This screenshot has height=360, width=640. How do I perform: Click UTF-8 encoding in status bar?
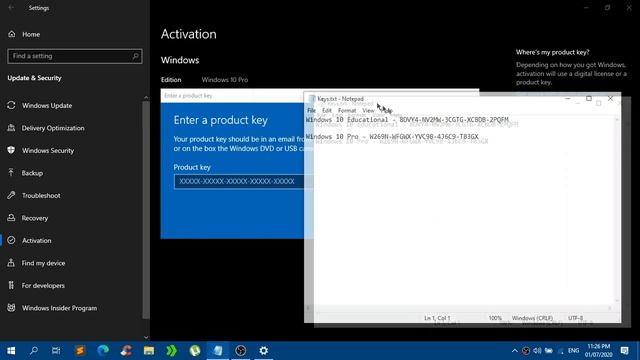(575, 318)
